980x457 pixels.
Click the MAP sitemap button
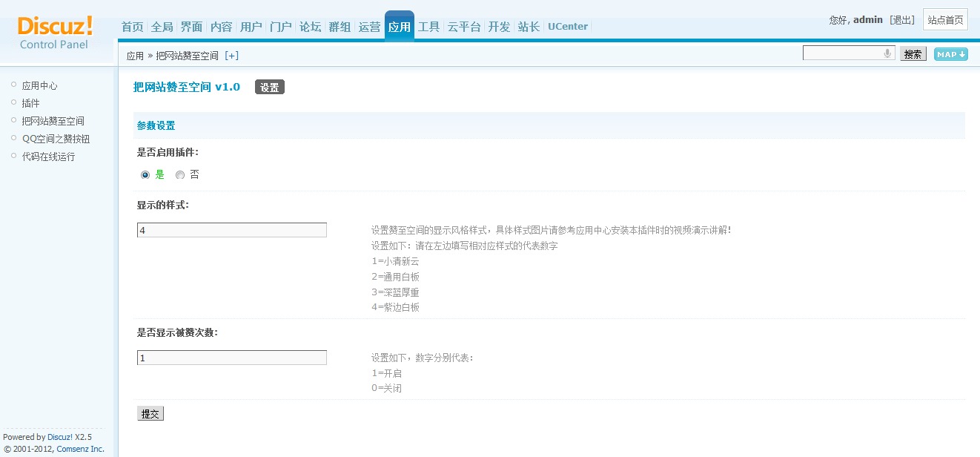point(950,54)
